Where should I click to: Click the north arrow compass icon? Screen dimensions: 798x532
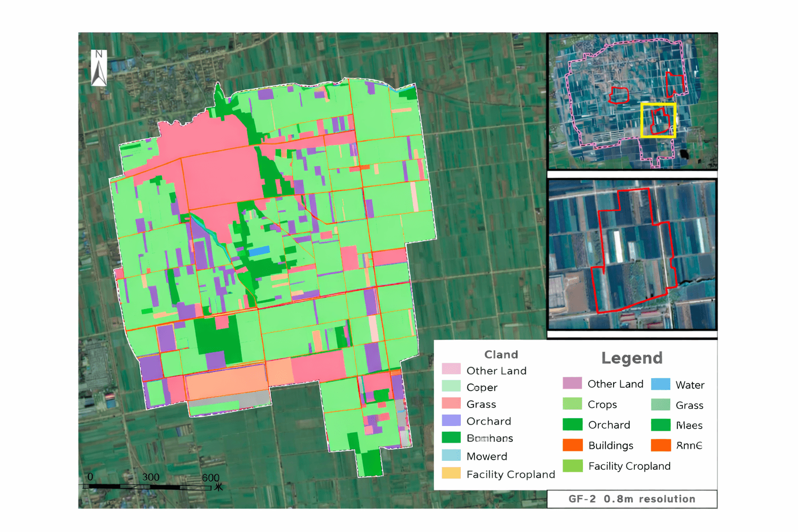(x=99, y=68)
